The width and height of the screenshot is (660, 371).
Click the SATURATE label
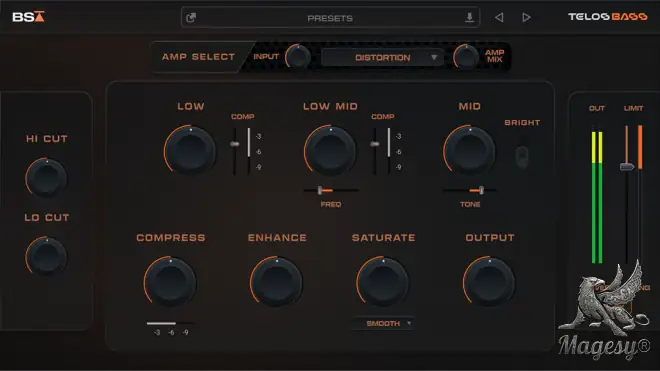coord(383,238)
